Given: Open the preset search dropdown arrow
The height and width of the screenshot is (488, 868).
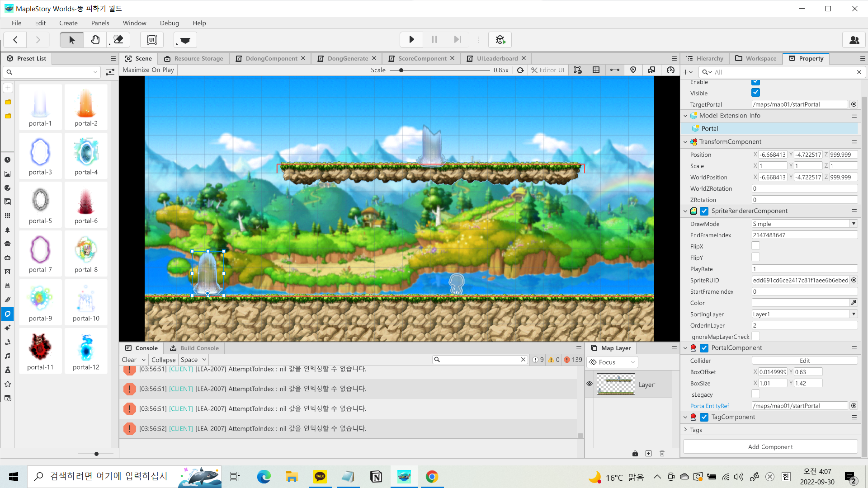Looking at the screenshot, I should click(95, 72).
